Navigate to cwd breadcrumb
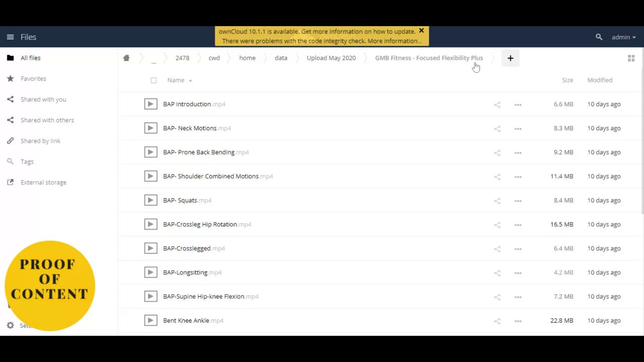644x362 pixels. tap(214, 58)
